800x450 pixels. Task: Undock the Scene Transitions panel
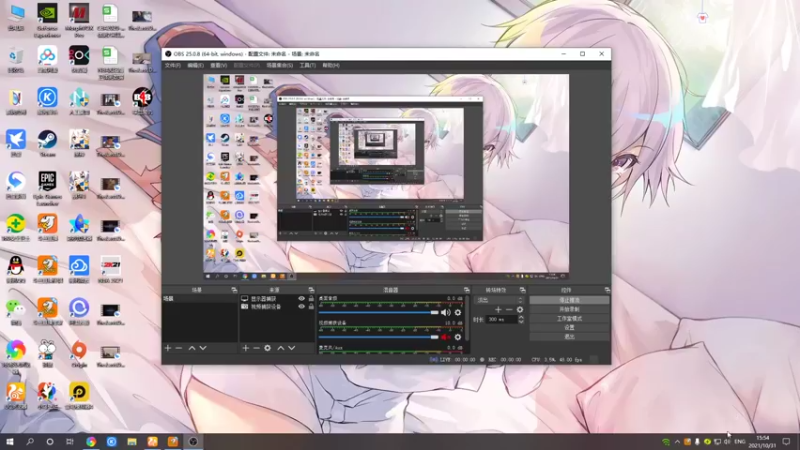point(522,290)
